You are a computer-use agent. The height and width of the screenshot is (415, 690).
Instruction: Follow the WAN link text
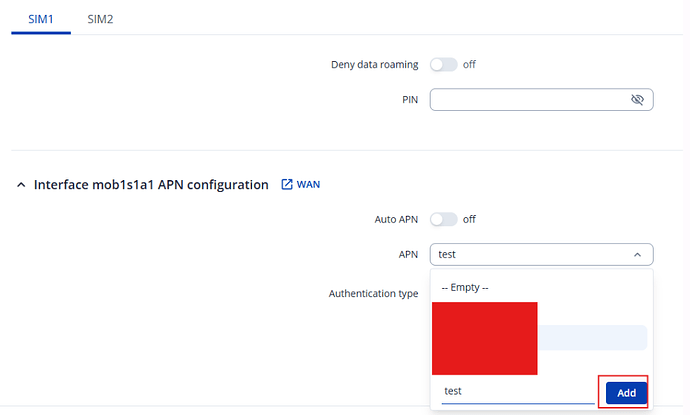[x=308, y=185]
